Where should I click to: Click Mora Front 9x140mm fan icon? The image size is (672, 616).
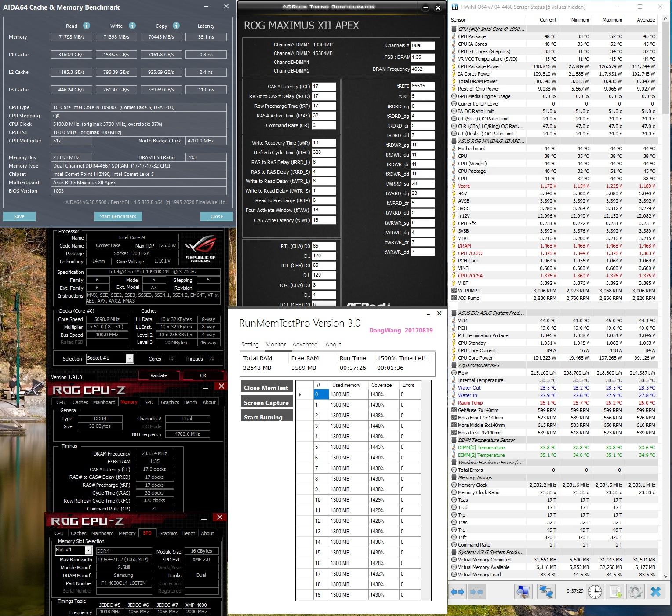tap(454, 418)
